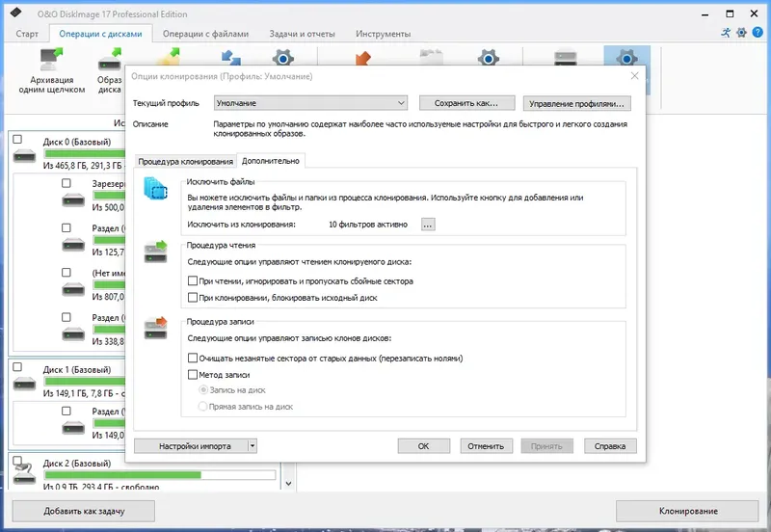Click the Disk 2 USB drive icon
771x532 pixels.
point(25,472)
